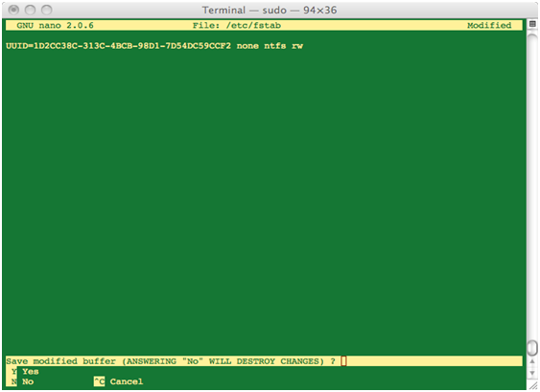Click the split pane icon above scrollbar
This screenshot has width=540, height=392.
[532, 24]
